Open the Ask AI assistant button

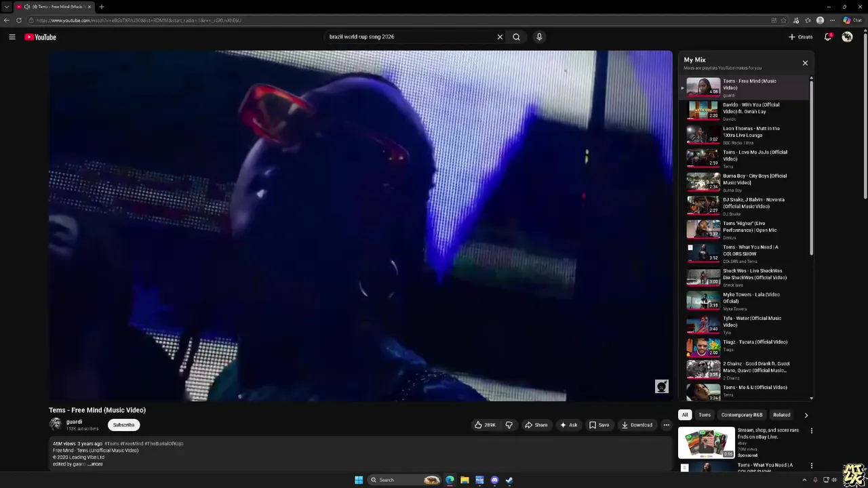[568, 425]
